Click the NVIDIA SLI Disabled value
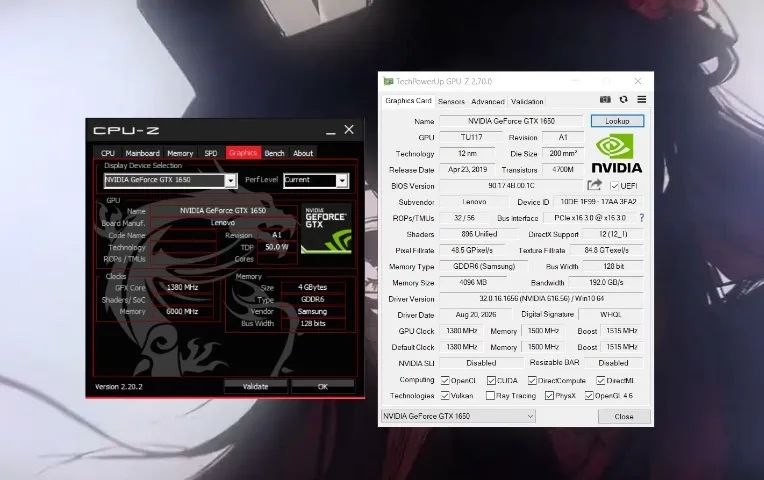The height and width of the screenshot is (480, 764). coord(481,363)
